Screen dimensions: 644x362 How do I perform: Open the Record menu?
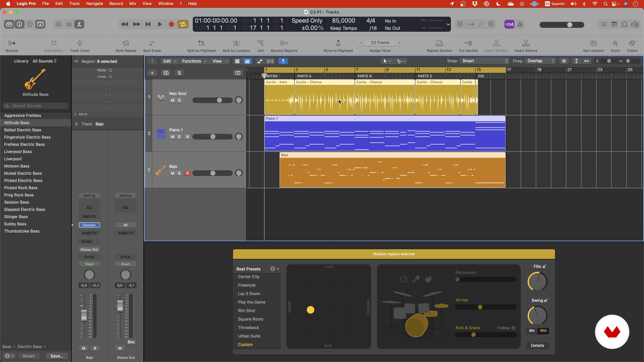pos(116,4)
